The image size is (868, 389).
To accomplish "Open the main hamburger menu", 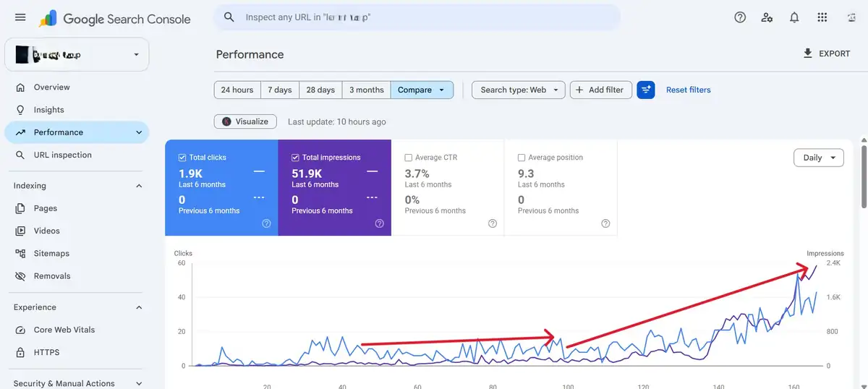I will [20, 17].
